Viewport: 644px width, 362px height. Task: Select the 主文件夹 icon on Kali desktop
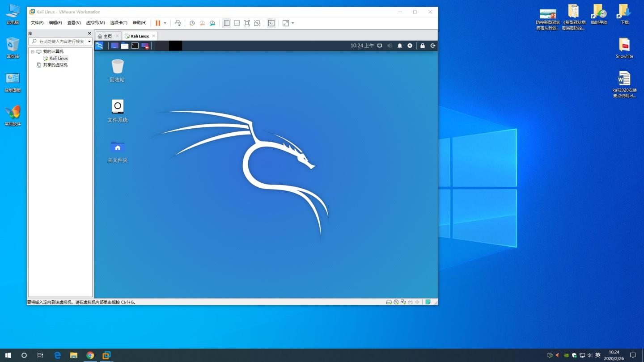click(x=118, y=151)
